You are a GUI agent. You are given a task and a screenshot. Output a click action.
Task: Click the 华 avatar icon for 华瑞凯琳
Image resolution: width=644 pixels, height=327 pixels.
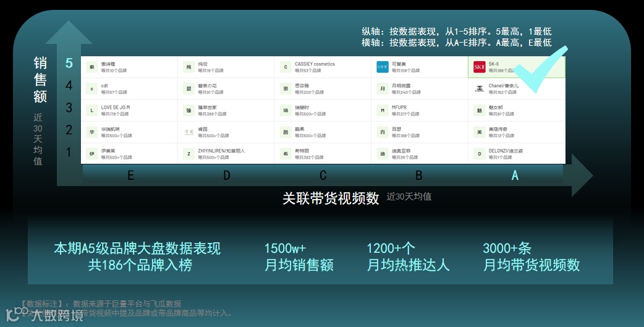tap(92, 132)
